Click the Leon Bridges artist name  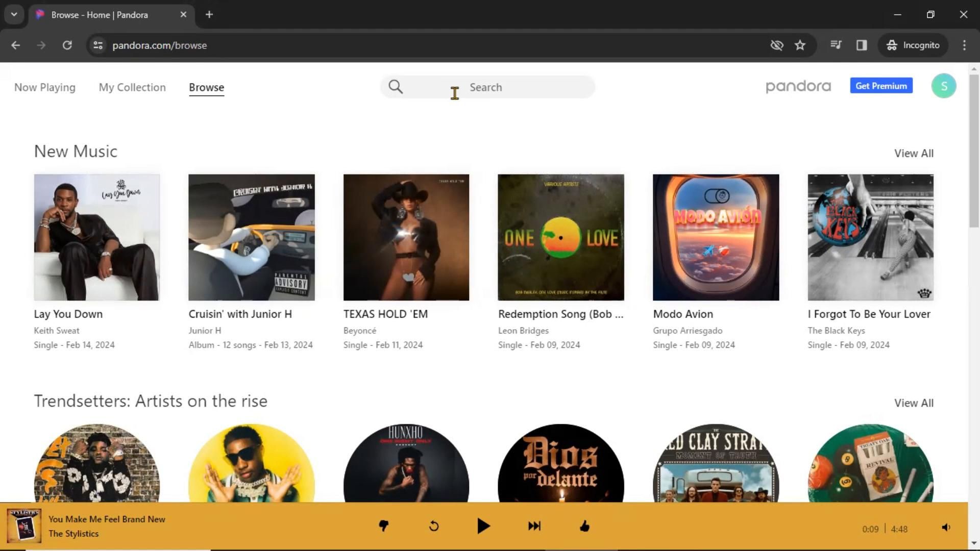523,331
